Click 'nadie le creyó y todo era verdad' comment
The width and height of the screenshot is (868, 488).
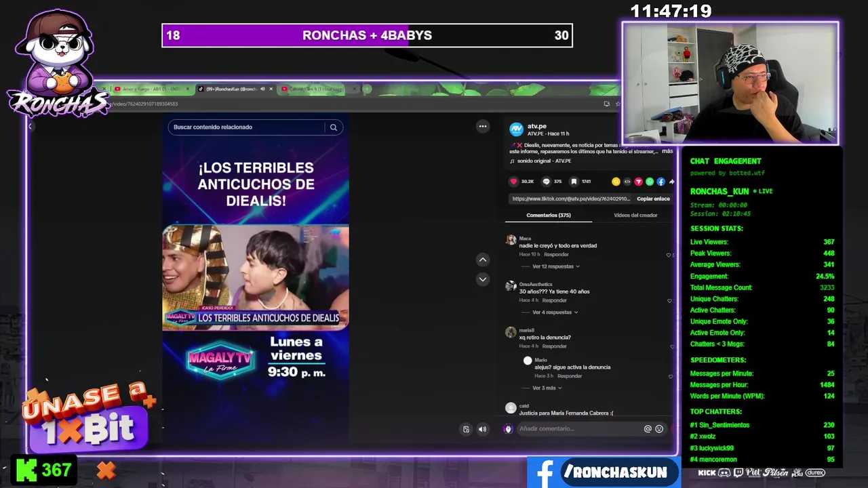[558, 245]
